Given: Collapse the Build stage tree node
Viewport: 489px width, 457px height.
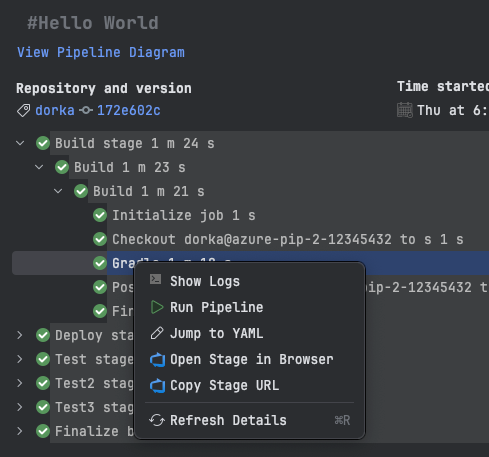Looking at the screenshot, I should point(20,143).
